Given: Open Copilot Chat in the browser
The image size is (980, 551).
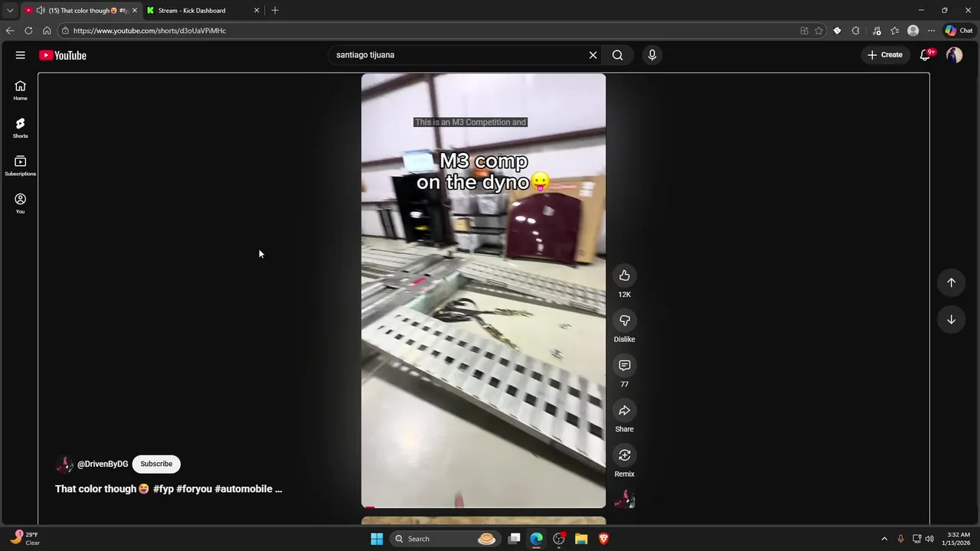Looking at the screenshot, I should (960, 31).
